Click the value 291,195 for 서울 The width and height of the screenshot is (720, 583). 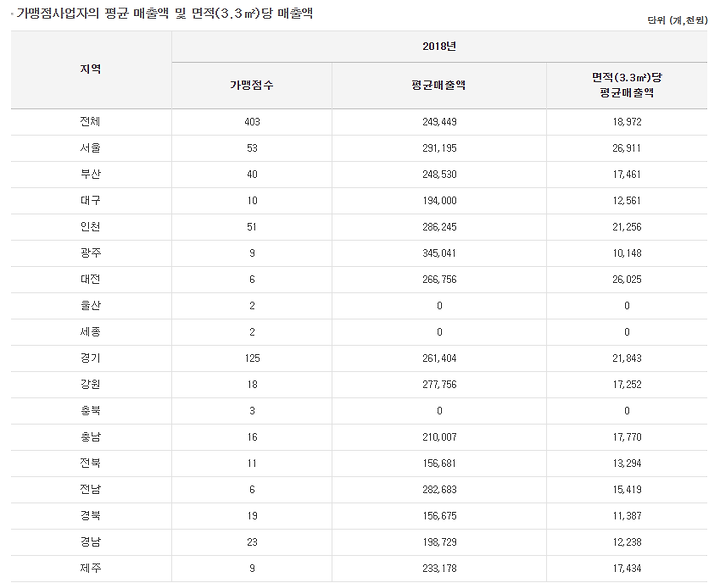click(x=439, y=148)
